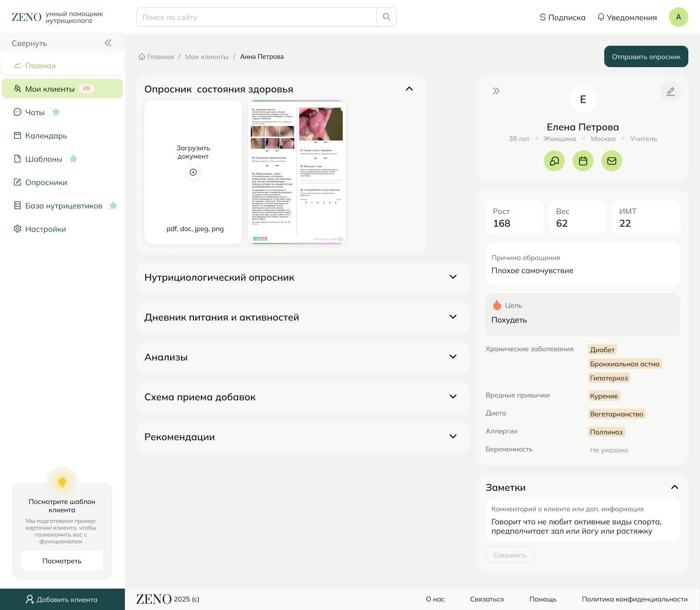Screen dimensions: 700x610
Task: Click the Причина обращения field
Action: 583,264
